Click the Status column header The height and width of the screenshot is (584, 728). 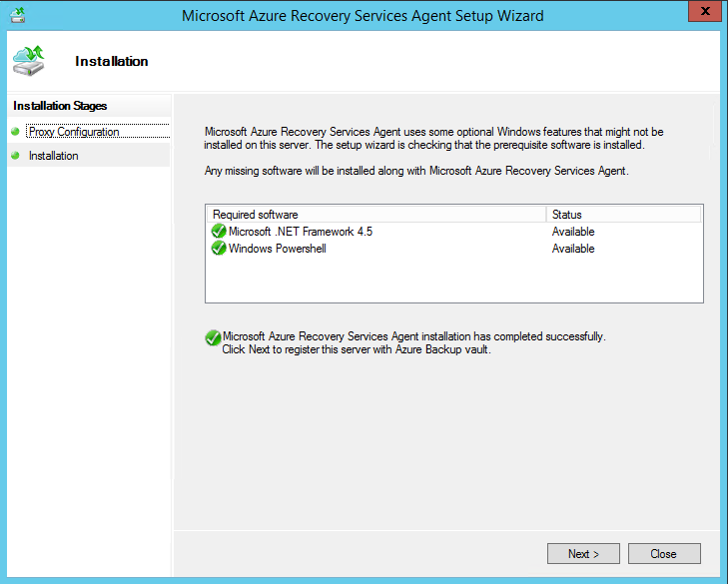566,215
